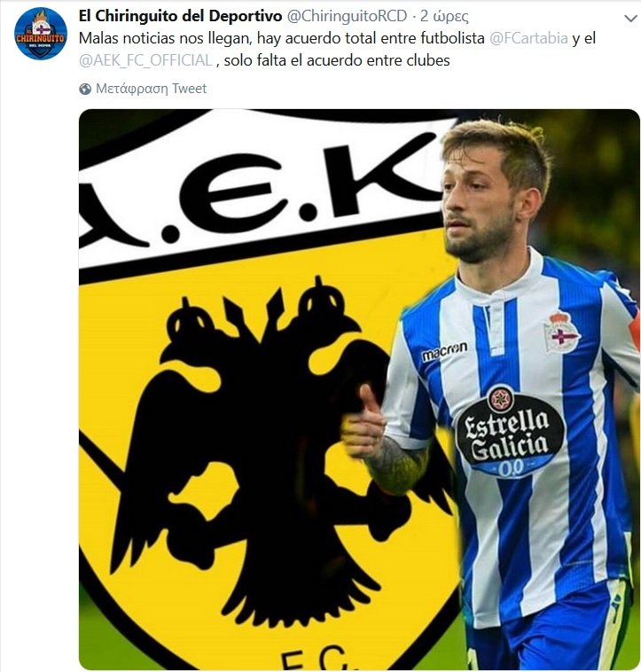This screenshot has height=672, width=641.
Task: Expand the tweet options chevron
Action: coord(630,18)
